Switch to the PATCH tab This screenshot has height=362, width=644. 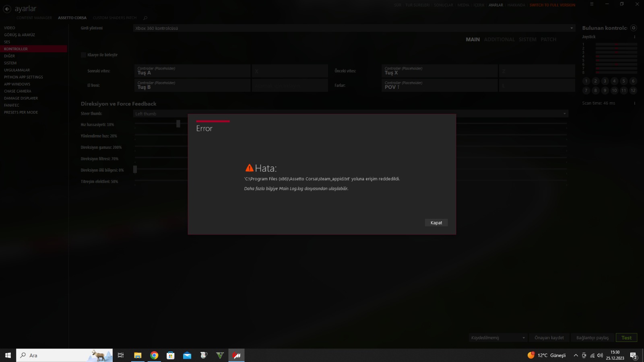[548, 39]
